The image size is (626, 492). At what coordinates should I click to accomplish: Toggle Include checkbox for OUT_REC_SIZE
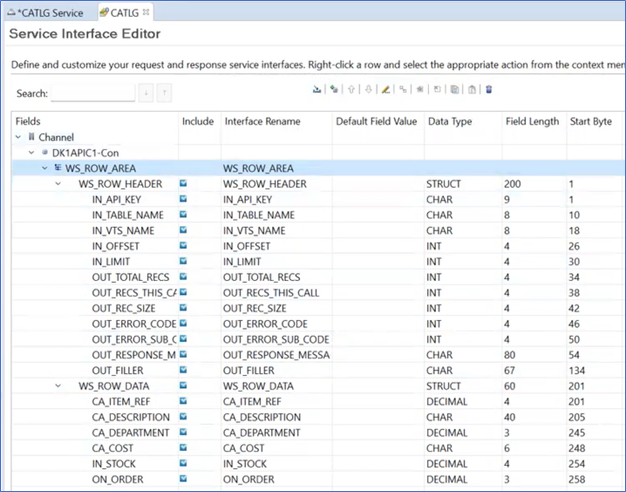(x=183, y=308)
